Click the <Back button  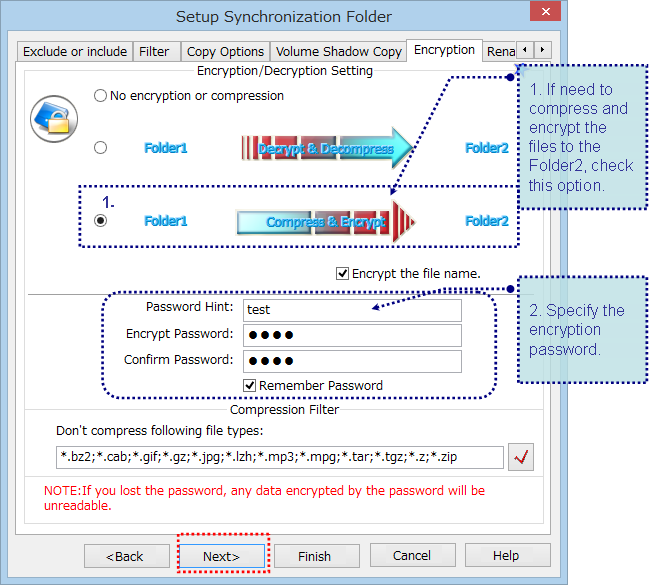(127, 556)
